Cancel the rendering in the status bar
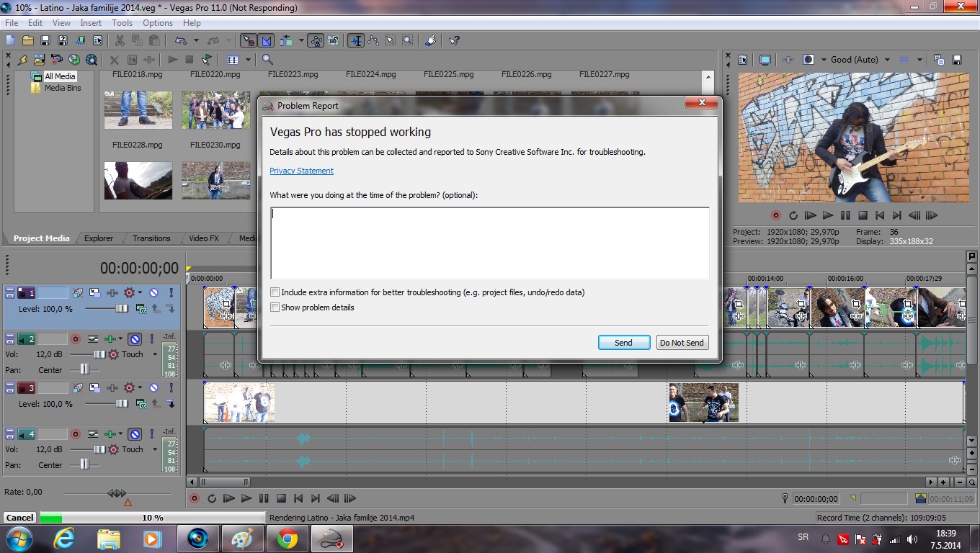The width and height of the screenshot is (980, 553). [20, 518]
